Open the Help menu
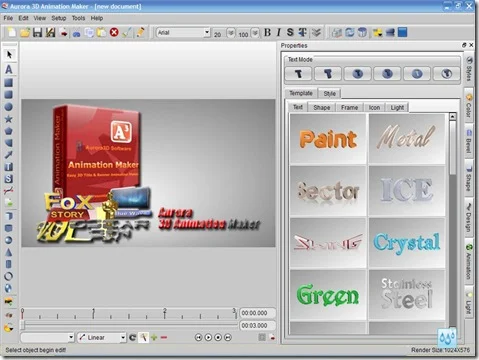Screen dimensions: 479x360 pos(97,18)
